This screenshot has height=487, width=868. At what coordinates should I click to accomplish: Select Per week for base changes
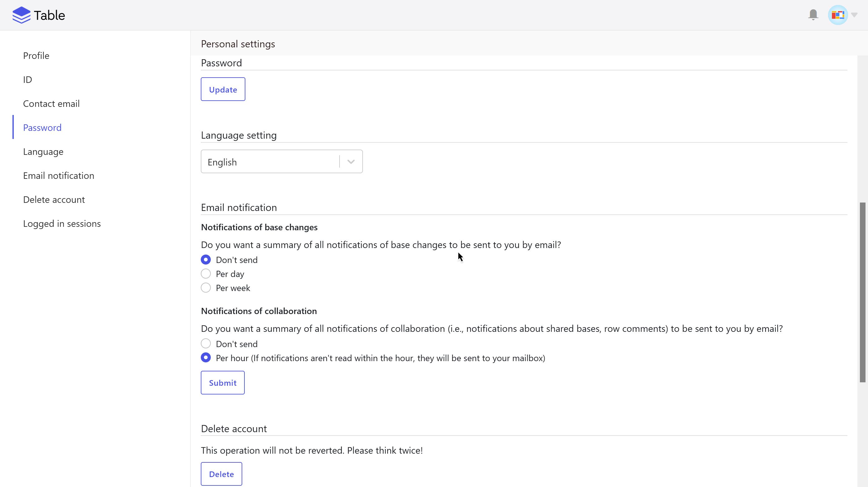tap(206, 288)
